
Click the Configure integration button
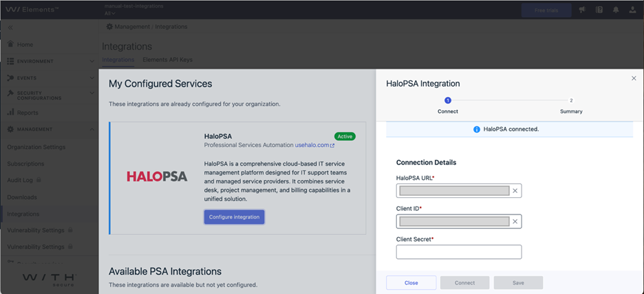[234, 217]
